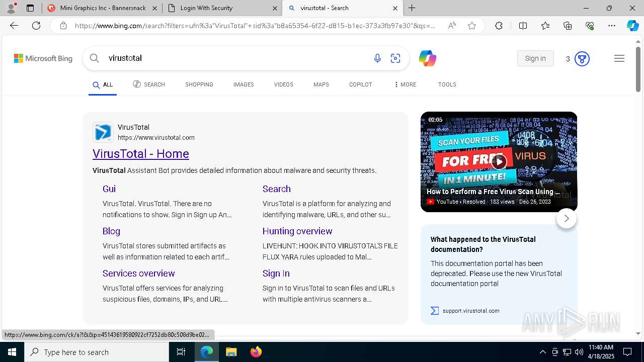Click the vertical page scrollbar
Image resolution: width=644 pixels, height=362 pixels.
[x=638, y=69]
